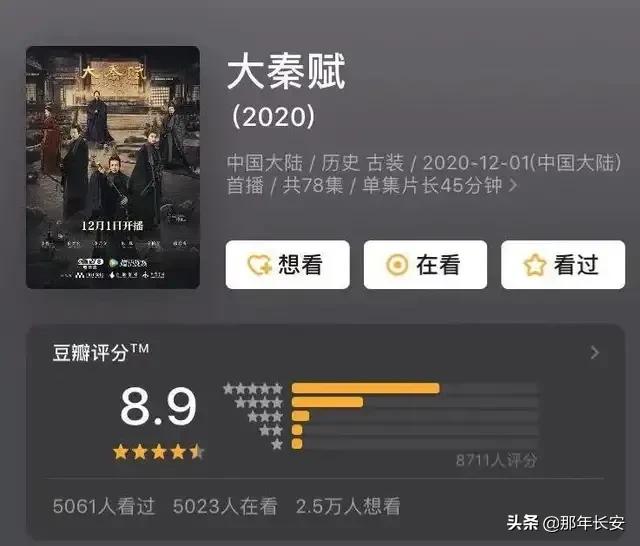Open the 2.5万人想看 list

[x=348, y=506]
